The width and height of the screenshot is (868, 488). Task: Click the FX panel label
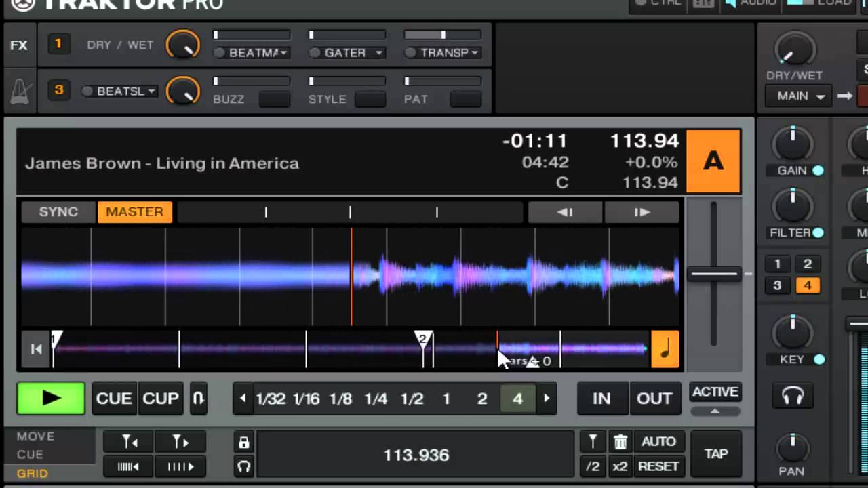pos(19,45)
